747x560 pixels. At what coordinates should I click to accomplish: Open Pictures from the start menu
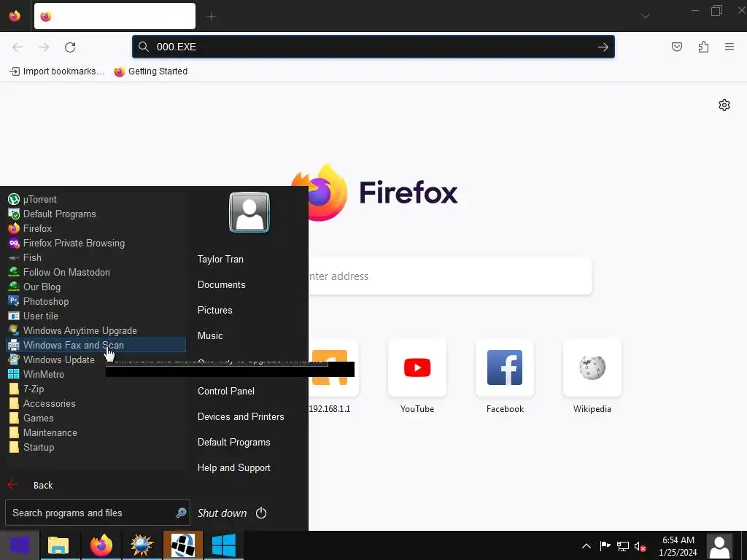pos(215,311)
